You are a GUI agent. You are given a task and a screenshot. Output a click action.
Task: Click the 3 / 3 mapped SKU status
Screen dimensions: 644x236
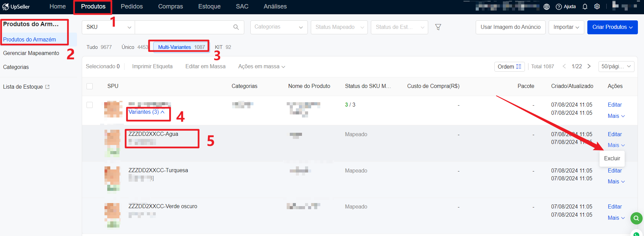(x=350, y=105)
